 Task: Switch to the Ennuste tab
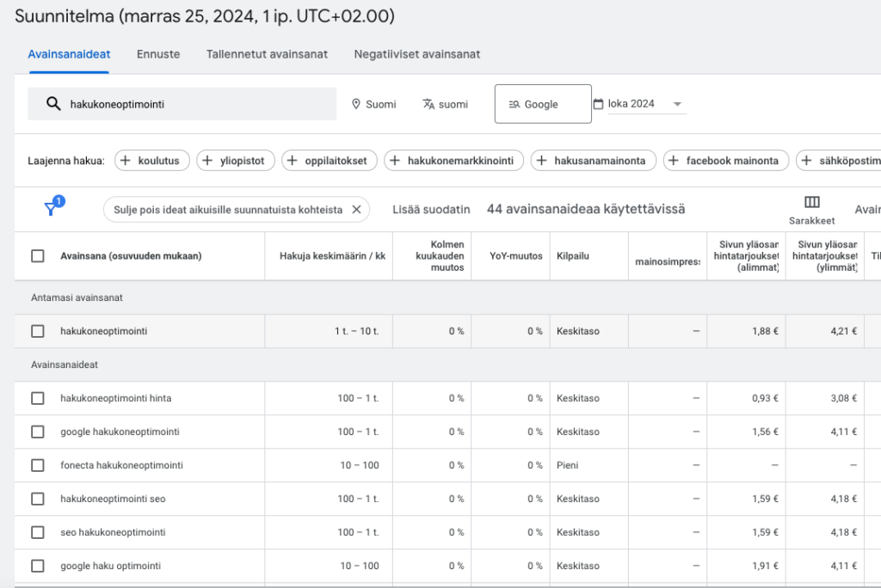point(158,54)
